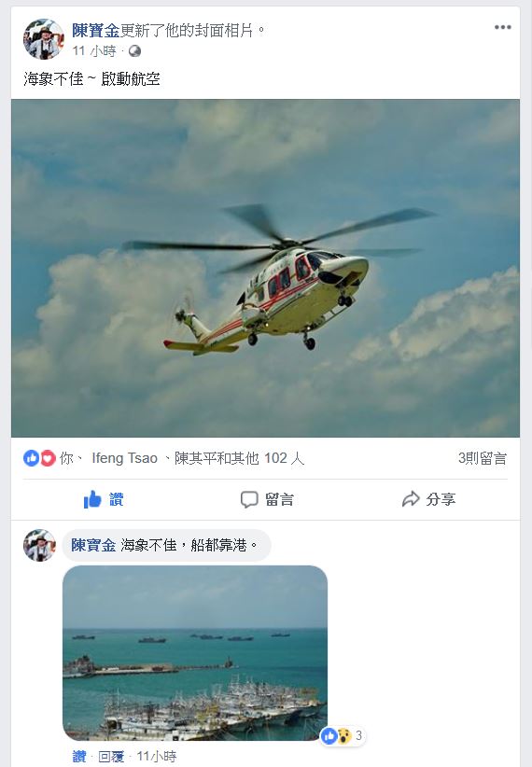Viewport: 532px width, 767px height.
Task: Click the globe public privacy icon
Action: 134,51
